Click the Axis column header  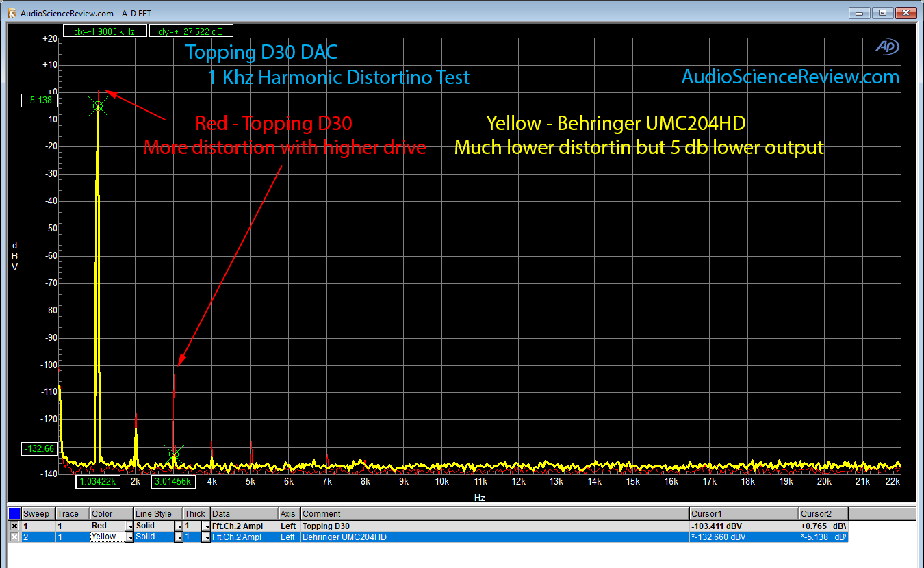click(x=290, y=513)
